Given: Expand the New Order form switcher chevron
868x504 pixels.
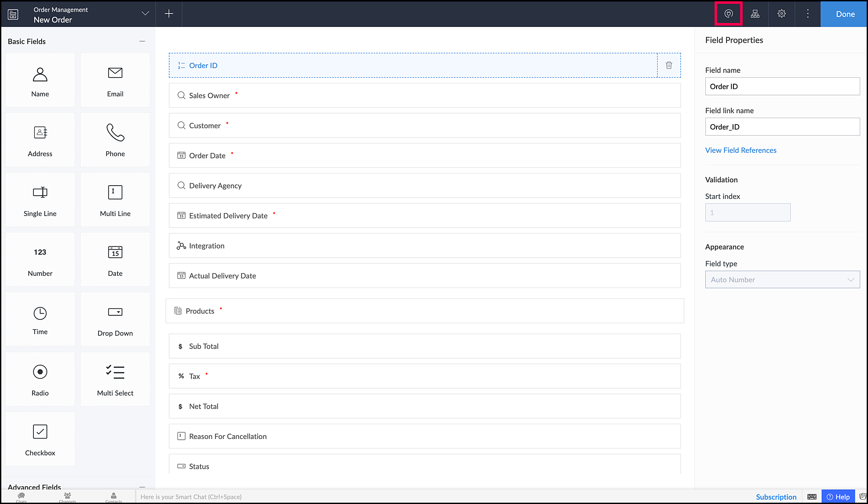Looking at the screenshot, I should [145, 14].
